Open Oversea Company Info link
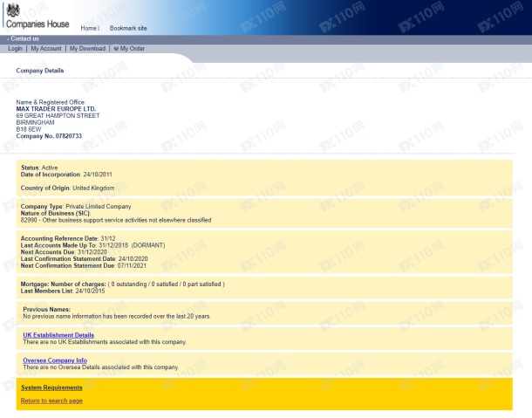The image size is (532, 418). click(x=55, y=360)
